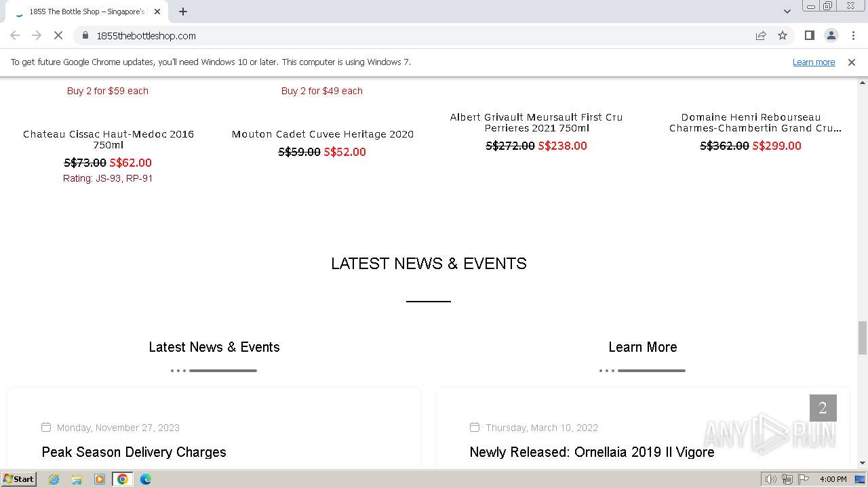Click the Rating: JS-93, RP-91 text
Screen dimensions: 868x488
tap(108, 178)
